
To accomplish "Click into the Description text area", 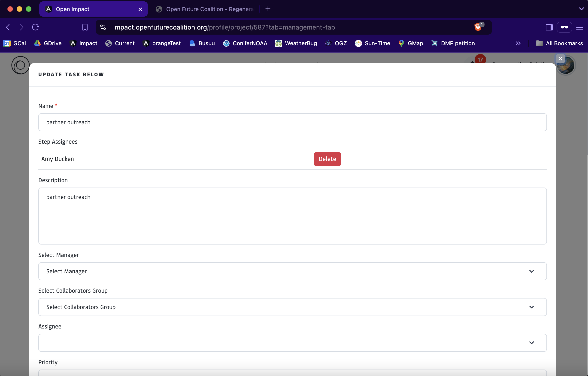I will click(292, 216).
